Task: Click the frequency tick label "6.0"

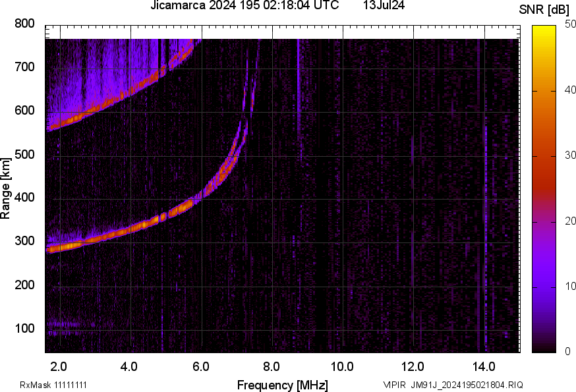Action: point(200,367)
